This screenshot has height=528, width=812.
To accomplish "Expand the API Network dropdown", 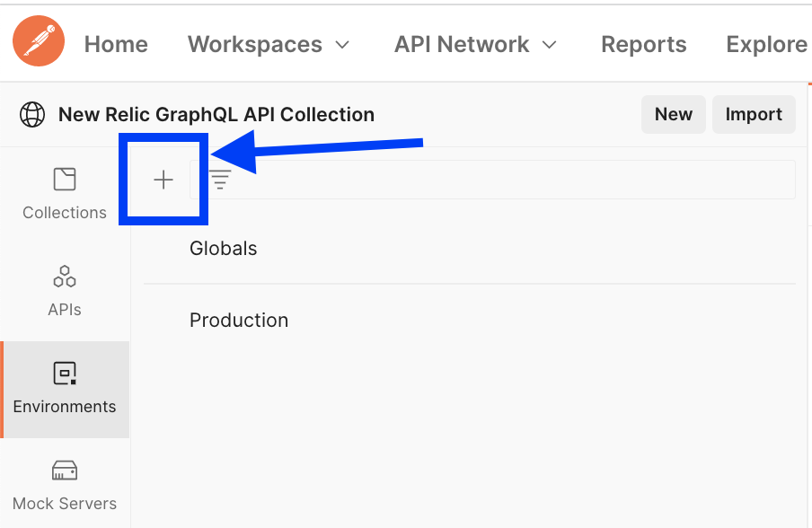I will pyautogui.click(x=475, y=45).
